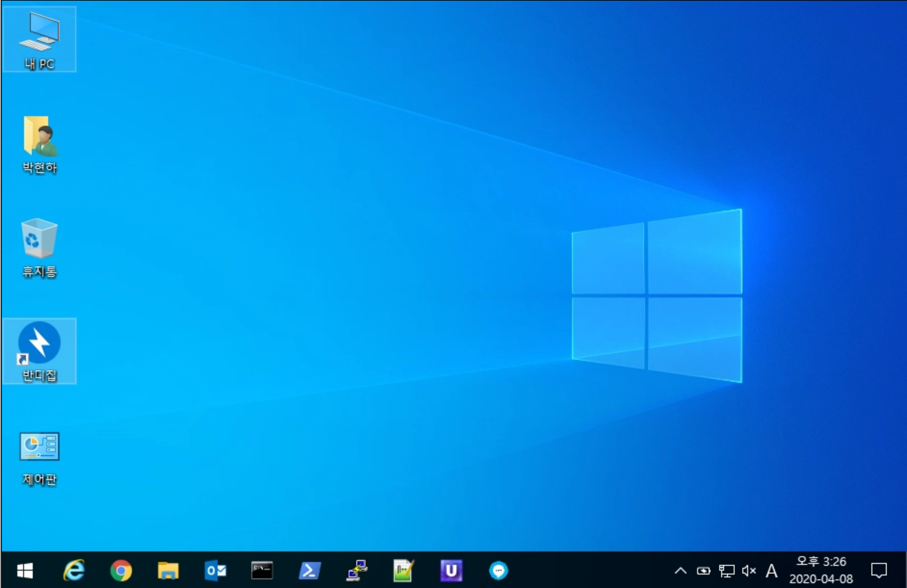Open the green notepad editor taskbar icon

pyautogui.click(x=404, y=571)
